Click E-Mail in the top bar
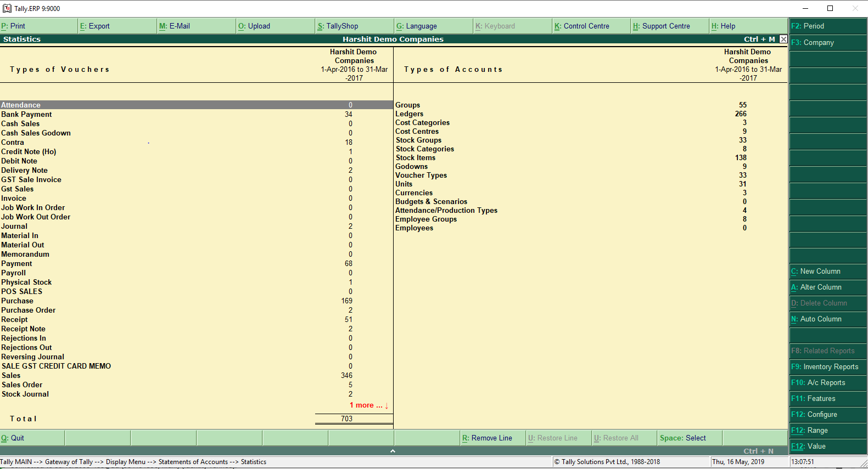 [x=197, y=26]
